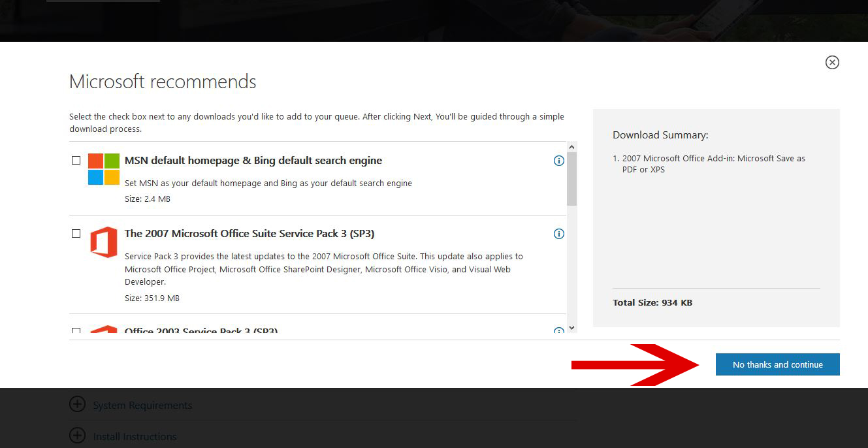The width and height of the screenshot is (868, 448).
Task: Open info popup for Office Suite Service Pack 3
Action: (x=558, y=233)
